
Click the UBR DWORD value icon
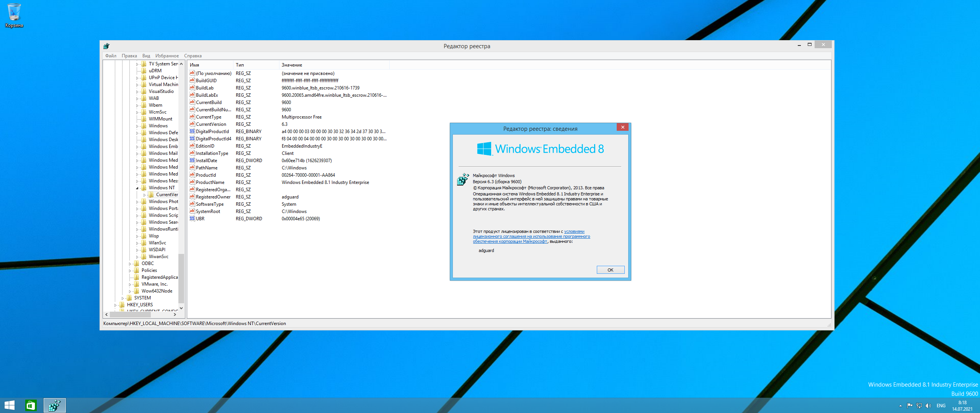192,218
